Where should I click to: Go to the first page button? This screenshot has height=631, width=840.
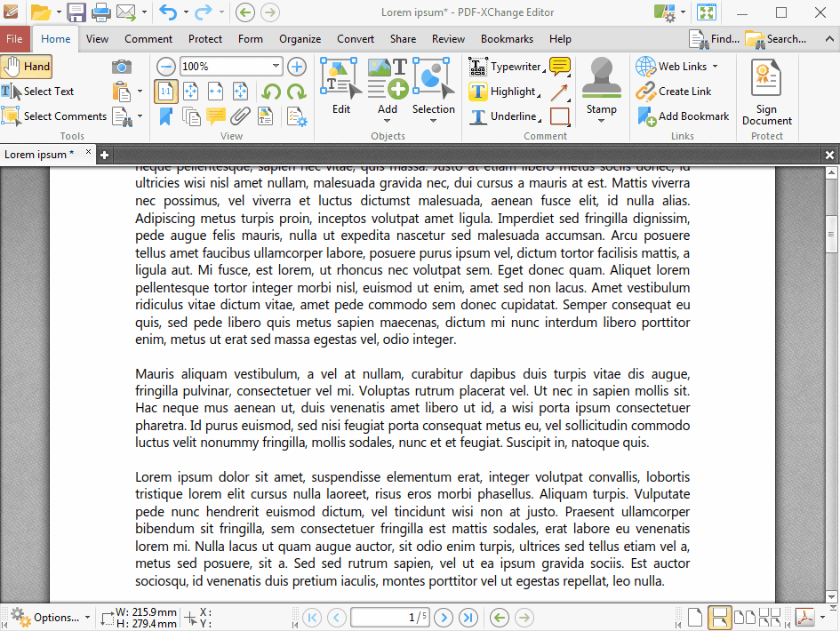tap(312, 618)
